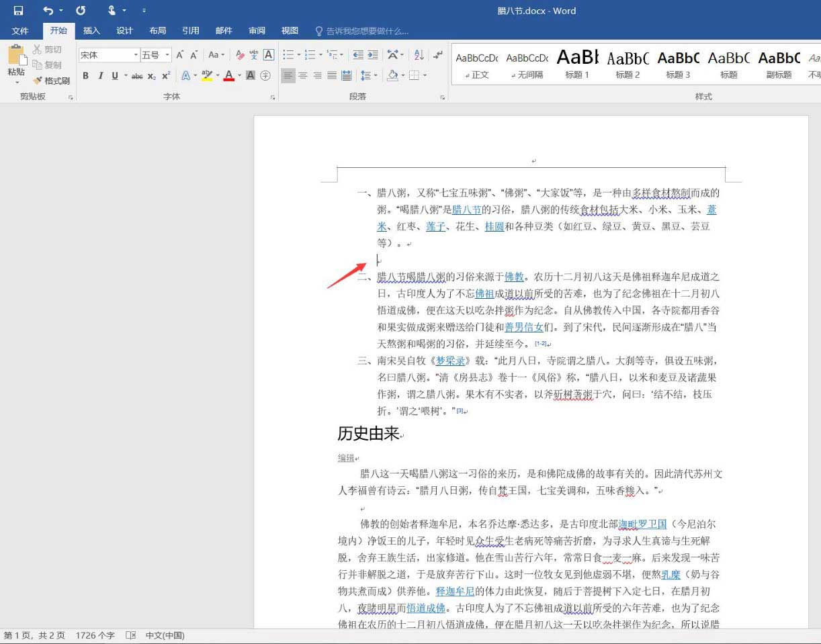Select center alignment
Viewport: 821px width, 644px height.
[x=303, y=75]
